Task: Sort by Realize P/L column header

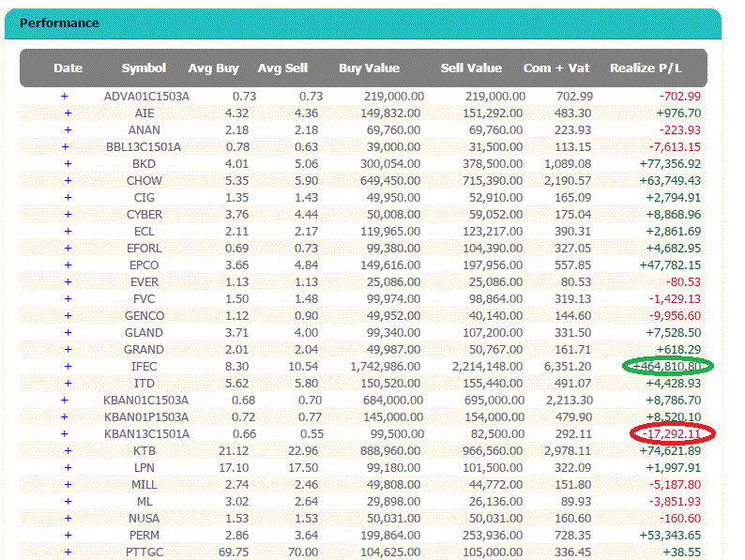Action: pyautogui.click(x=646, y=68)
